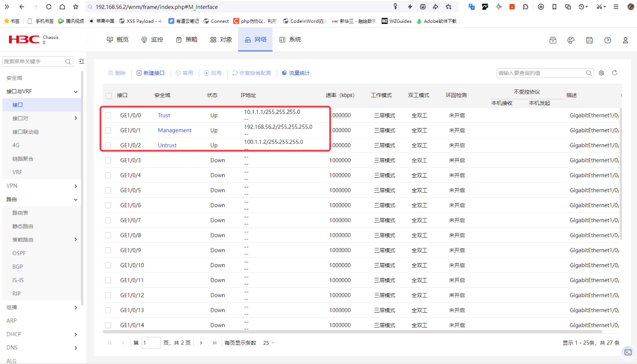Open the 监控 top navigation tab
This screenshot has height=364, width=637.
click(152, 40)
